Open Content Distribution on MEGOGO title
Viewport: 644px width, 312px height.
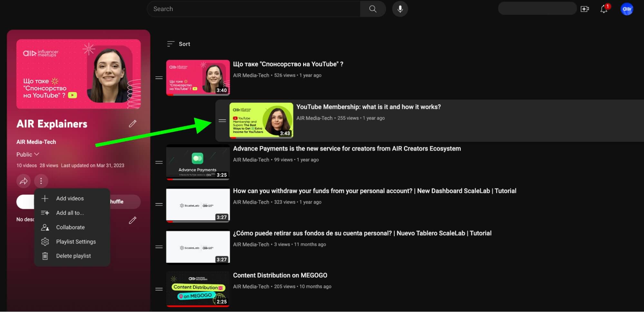click(x=280, y=275)
